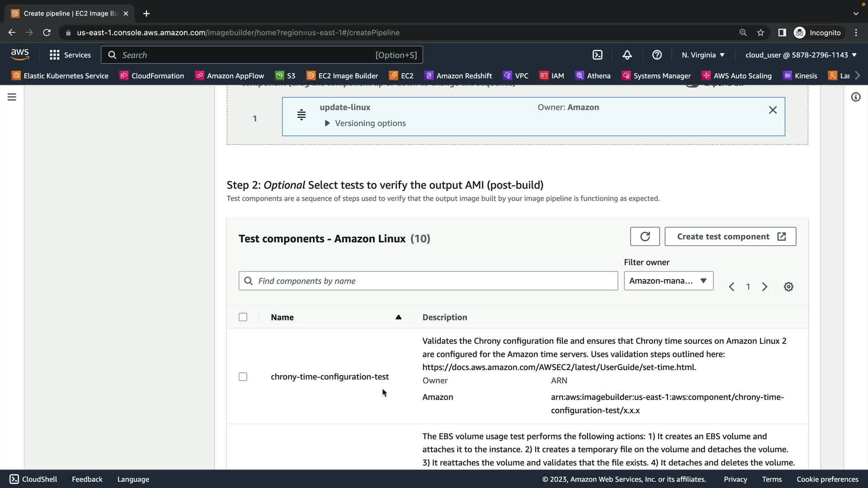Open the Services menu
Image resolution: width=868 pixels, height=488 pixels.
click(x=70, y=55)
